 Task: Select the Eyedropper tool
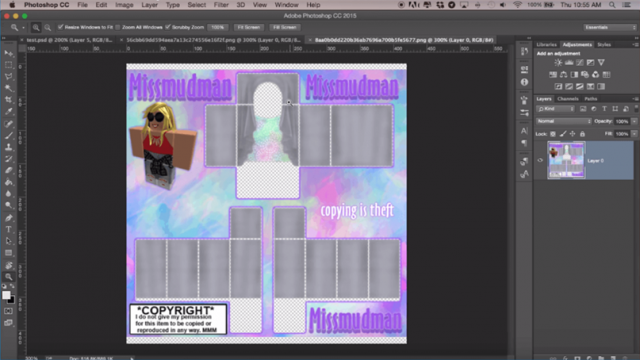pos(9,111)
